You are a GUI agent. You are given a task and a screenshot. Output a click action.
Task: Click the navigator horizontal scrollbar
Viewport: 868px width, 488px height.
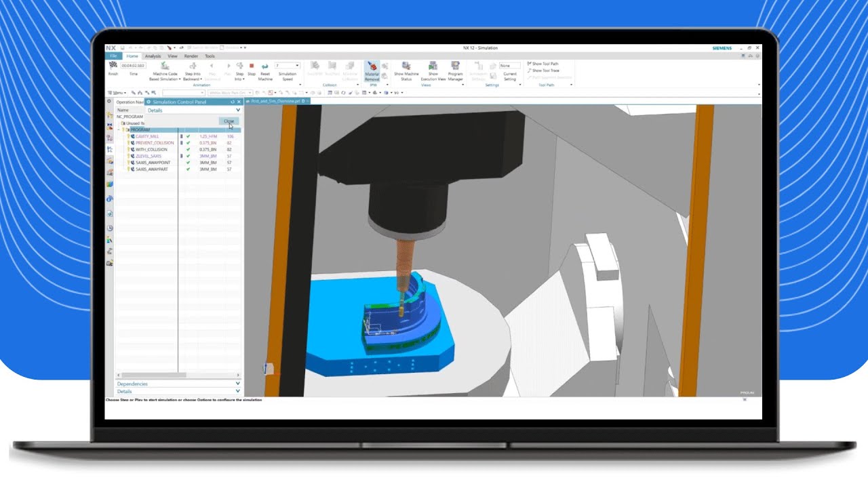click(x=154, y=375)
